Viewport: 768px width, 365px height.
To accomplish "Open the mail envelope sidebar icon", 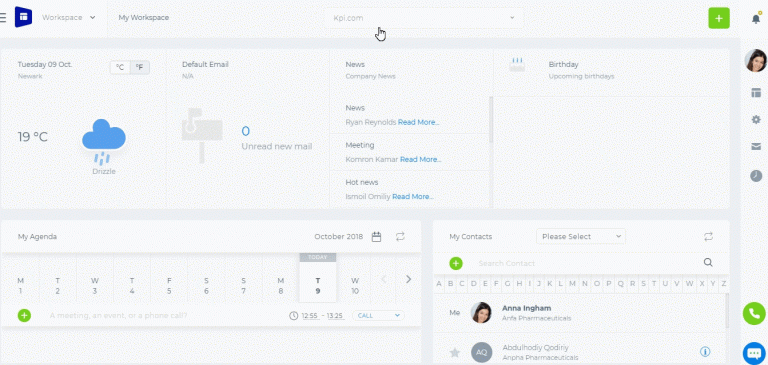I will pos(756,146).
